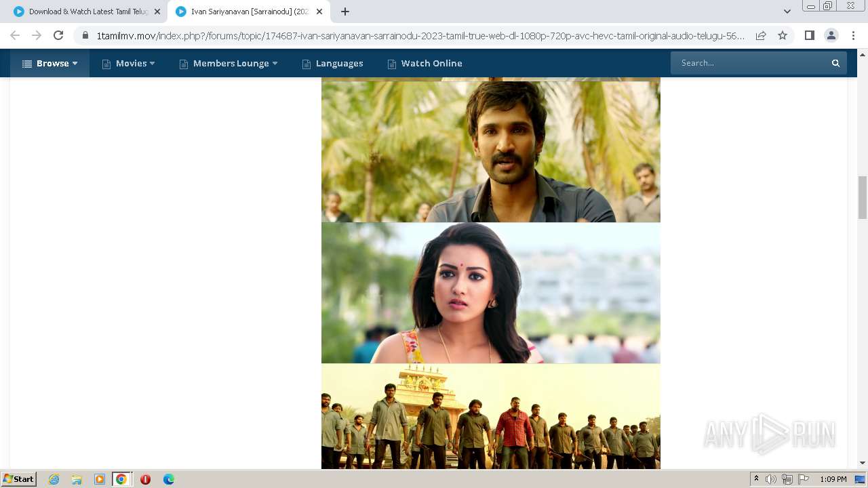Image resolution: width=868 pixels, height=488 pixels.
Task: Open the tab search dropdown
Action: (787, 12)
